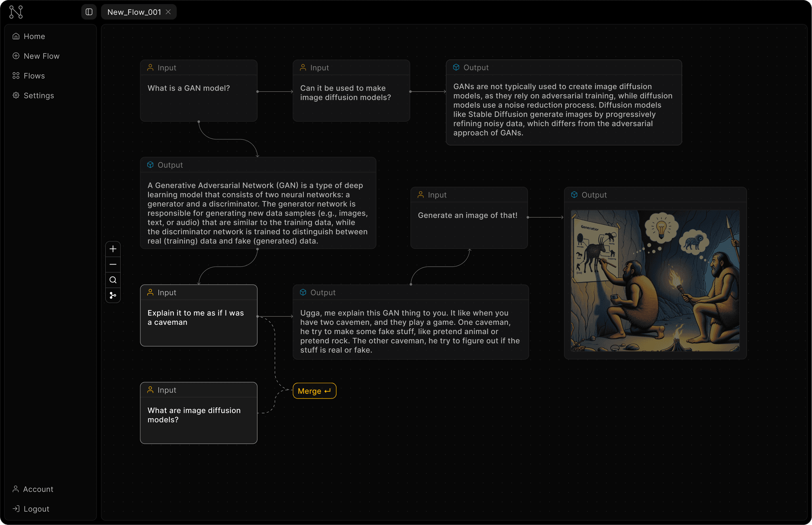This screenshot has height=525, width=812.
Task: Click the Logout icon
Action: [x=16, y=509]
